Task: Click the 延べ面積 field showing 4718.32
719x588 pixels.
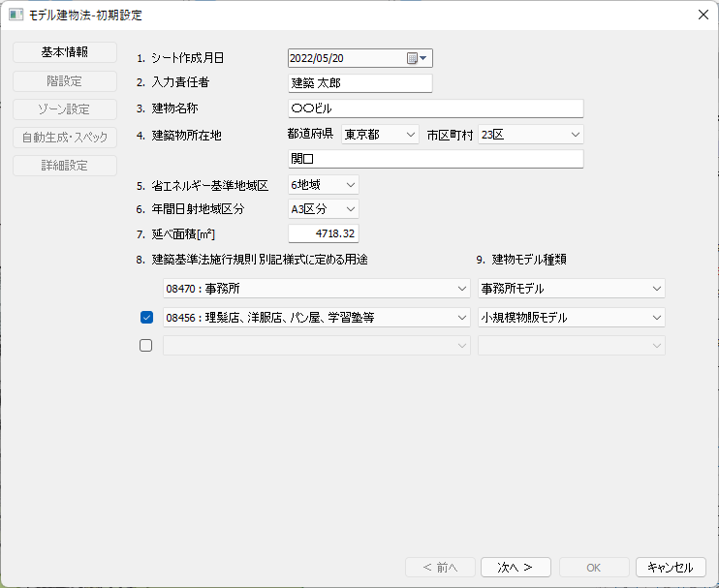Action: pyautogui.click(x=324, y=233)
